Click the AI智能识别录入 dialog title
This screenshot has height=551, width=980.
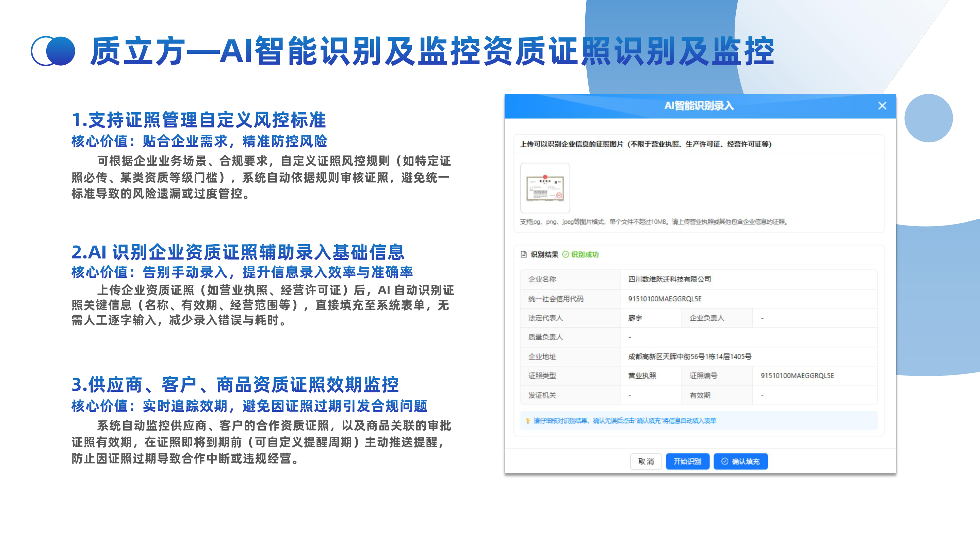pos(699,106)
